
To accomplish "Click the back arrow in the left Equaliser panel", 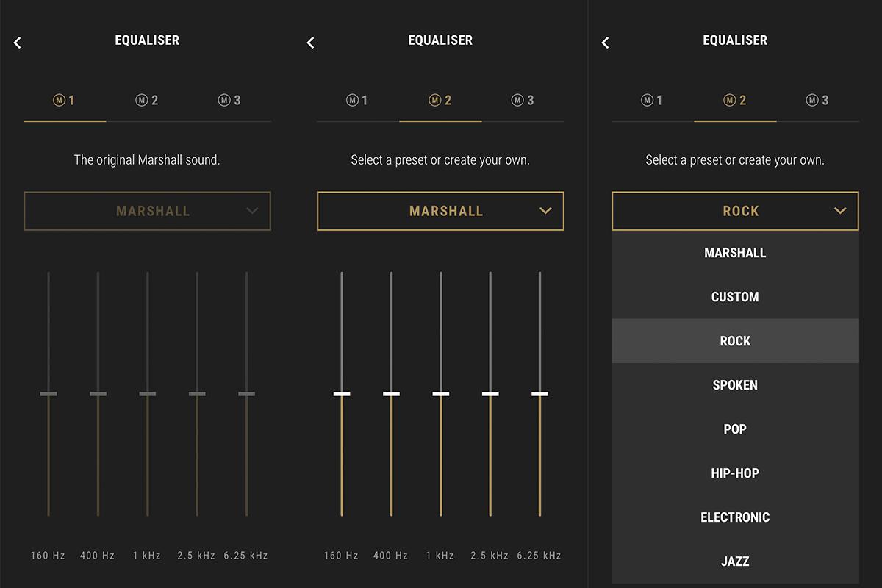I will pos(18,43).
